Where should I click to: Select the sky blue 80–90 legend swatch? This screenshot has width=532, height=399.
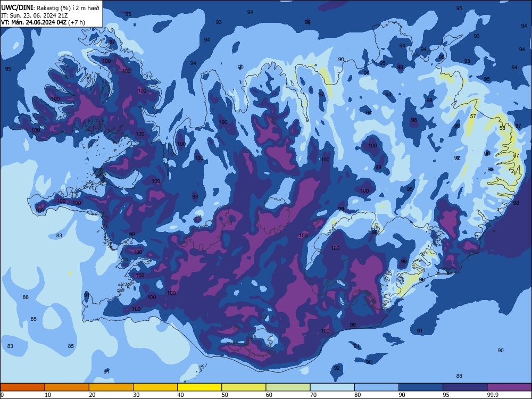click(x=377, y=387)
